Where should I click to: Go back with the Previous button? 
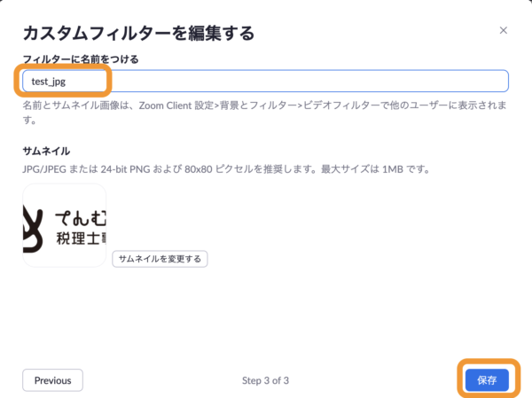pos(52,380)
